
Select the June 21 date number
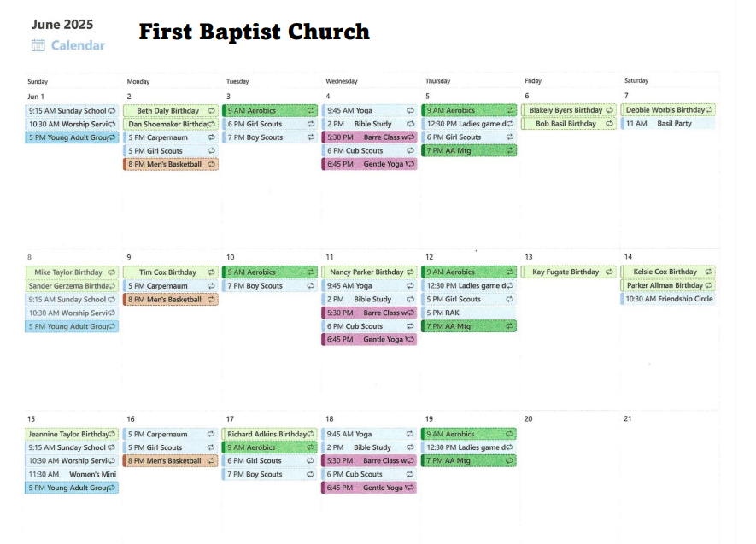627,418
